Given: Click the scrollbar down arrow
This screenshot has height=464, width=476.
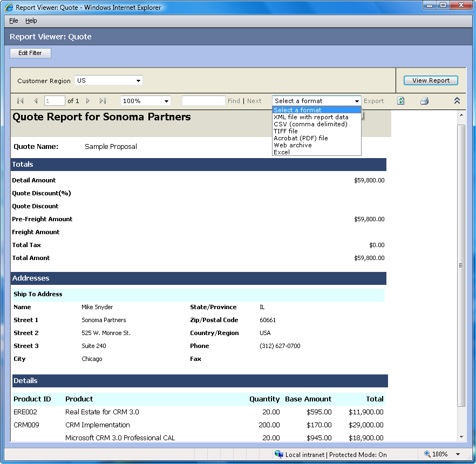Looking at the screenshot, I should (461, 437).
